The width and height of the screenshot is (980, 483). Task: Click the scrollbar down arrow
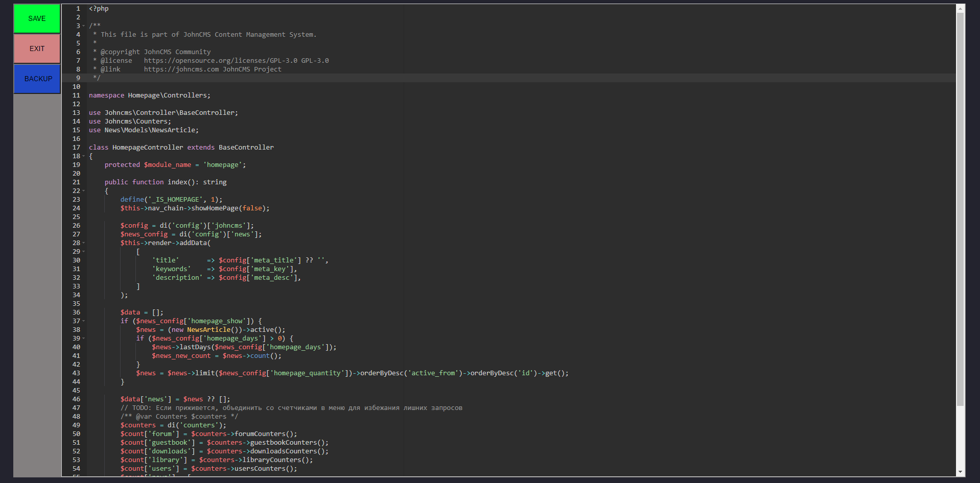(x=960, y=472)
